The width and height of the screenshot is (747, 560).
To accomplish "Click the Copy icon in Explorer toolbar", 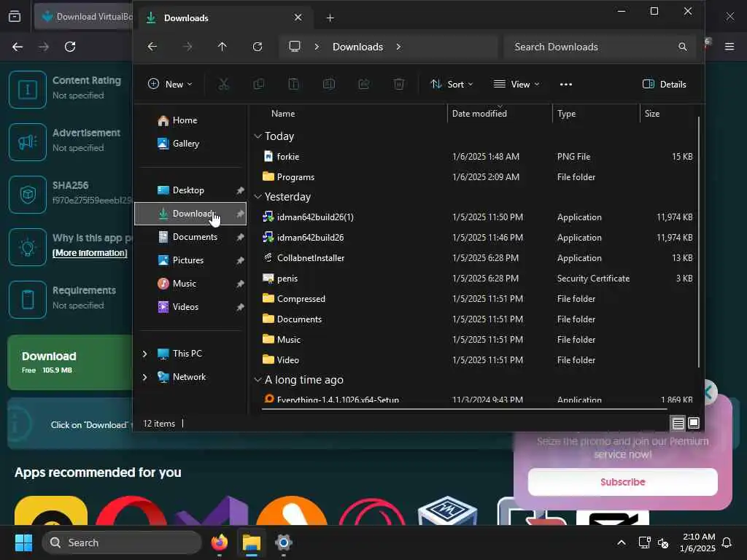I will tap(259, 85).
